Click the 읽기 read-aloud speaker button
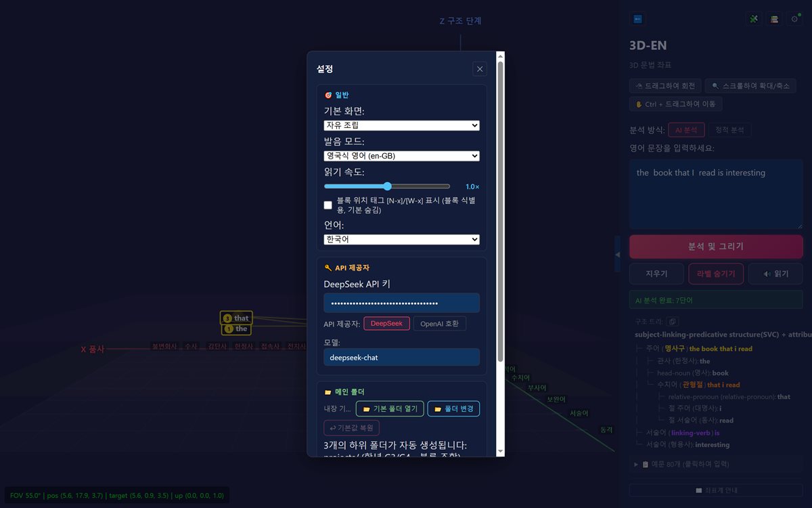Screen dimensions: 812x508 coord(775,274)
